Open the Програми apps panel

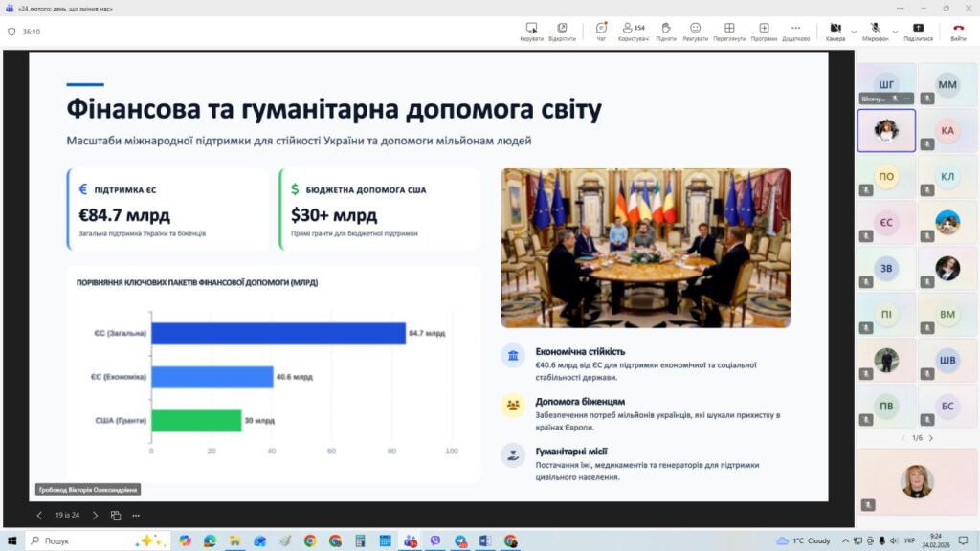pyautogui.click(x=764, y=31)
